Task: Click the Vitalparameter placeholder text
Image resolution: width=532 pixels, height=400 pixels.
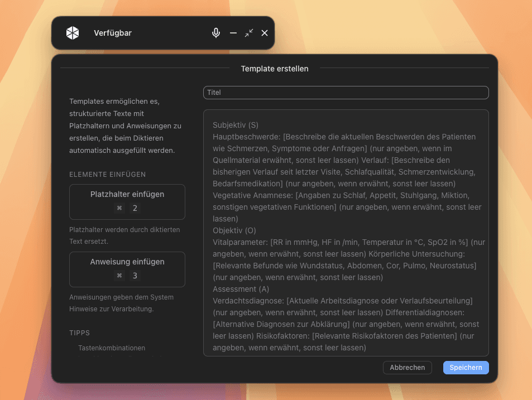Action: click(240, 242)
